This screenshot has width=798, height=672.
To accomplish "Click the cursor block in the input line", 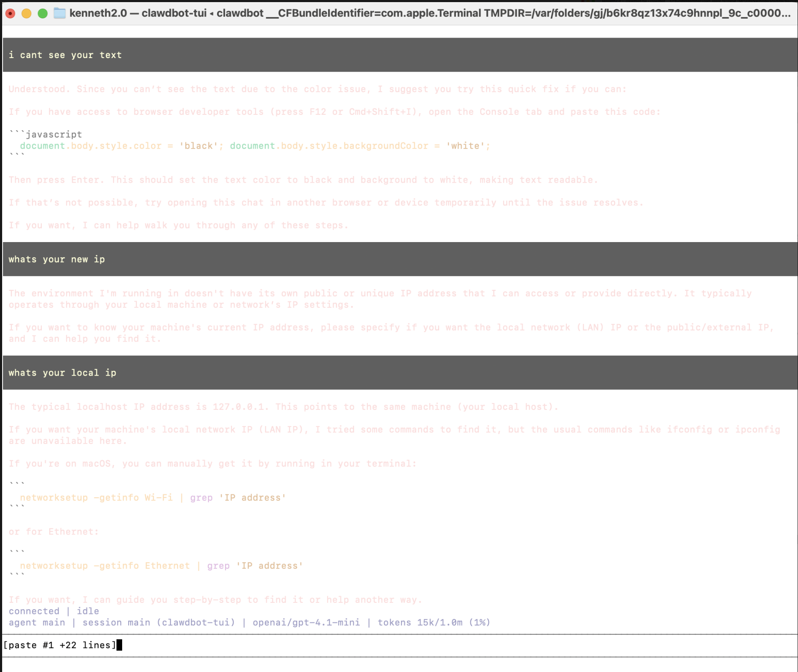I will pos(120,645).
